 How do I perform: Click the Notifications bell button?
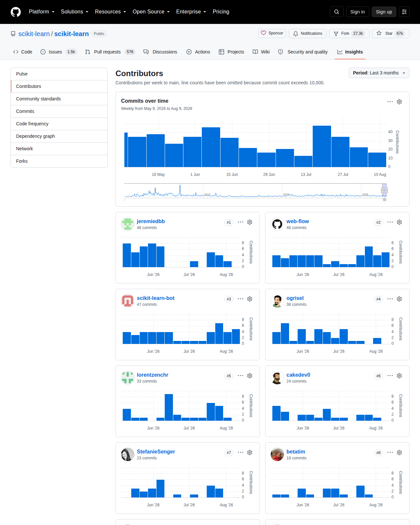307,33
